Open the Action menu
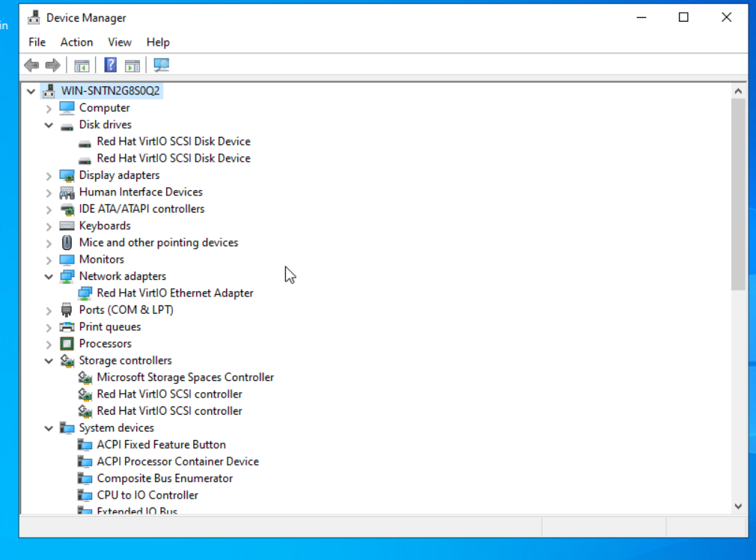The height and width of the screenshot is (560, 756). pyautogui.click(x=76, y=43)
